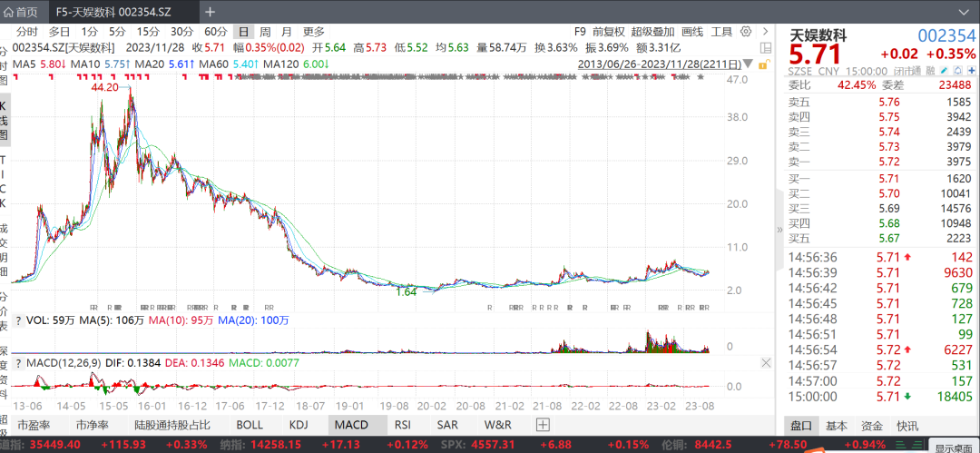Select the BOLL indicator tab
The image size is (980, 453).
(250, 425)
